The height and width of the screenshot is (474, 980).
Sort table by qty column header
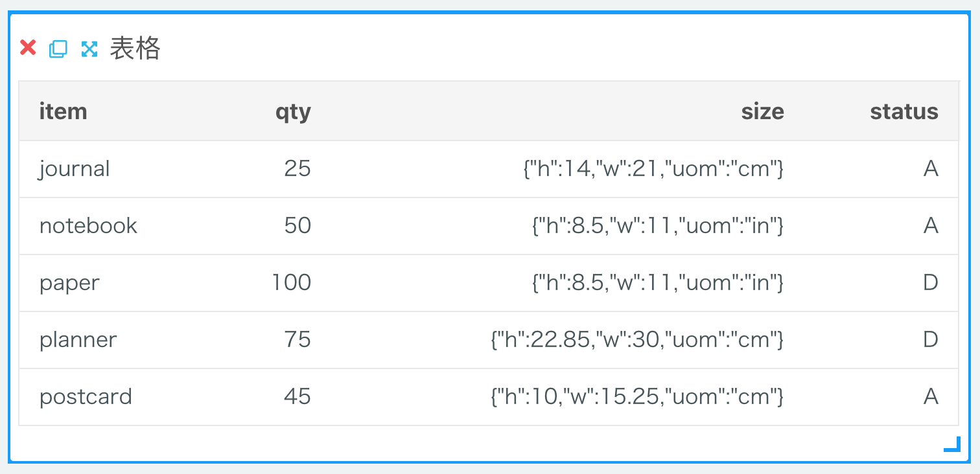tap(293, 112)
